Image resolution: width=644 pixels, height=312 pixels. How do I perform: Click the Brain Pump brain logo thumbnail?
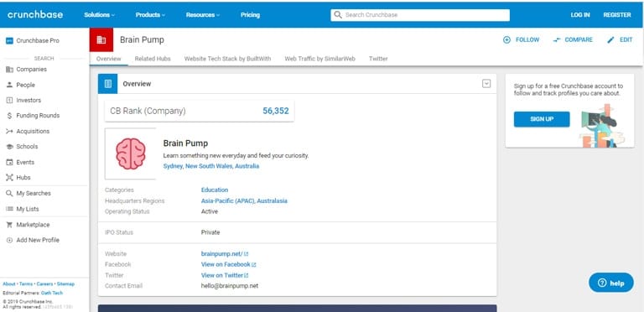click(131, 154)
